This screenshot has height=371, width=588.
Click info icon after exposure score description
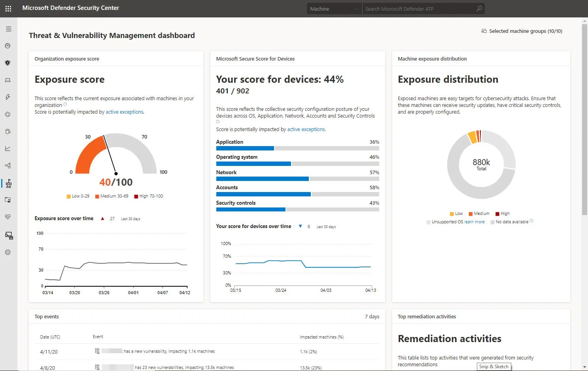(65, 105)
